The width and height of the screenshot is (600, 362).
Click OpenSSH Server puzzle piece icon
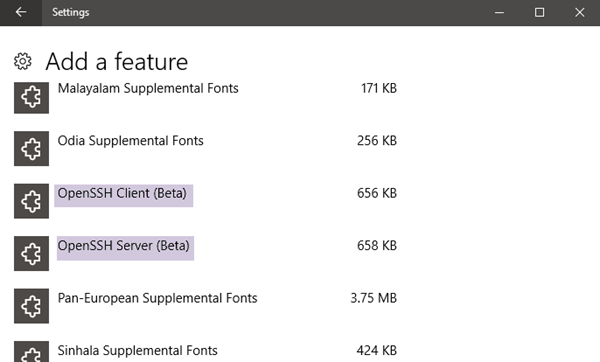(31, 253)
